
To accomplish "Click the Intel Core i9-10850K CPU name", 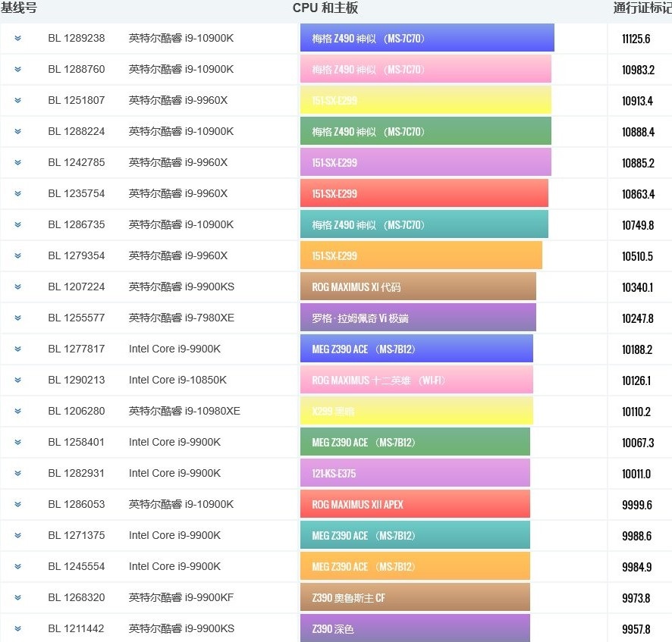I will tap(177, 380).
